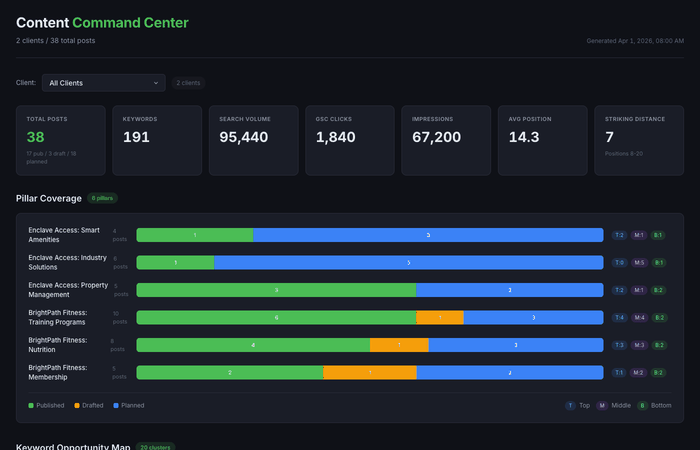
Task: Click the Published green legend swatch
Action: click(x=31, y=406)
